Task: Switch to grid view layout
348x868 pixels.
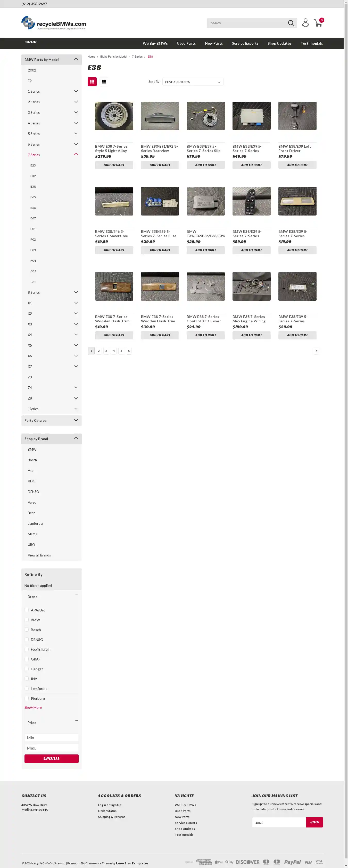Action: 92,82
